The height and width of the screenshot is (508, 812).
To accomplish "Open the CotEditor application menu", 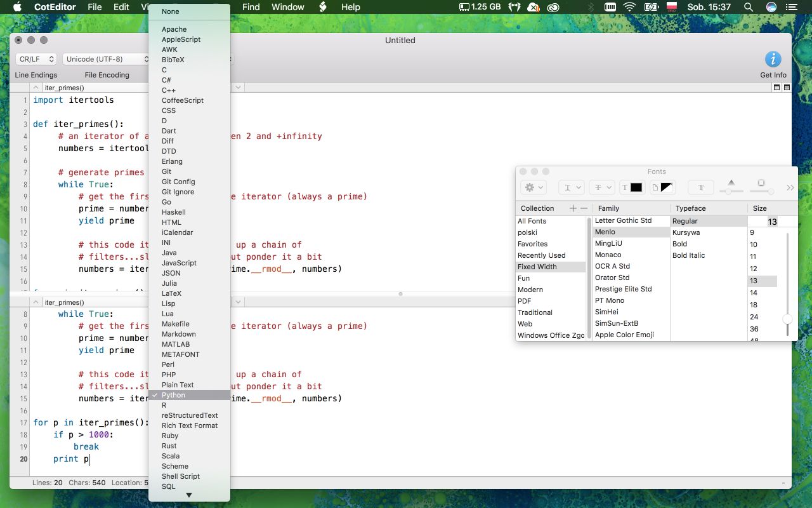I will [x=56, y=7].
